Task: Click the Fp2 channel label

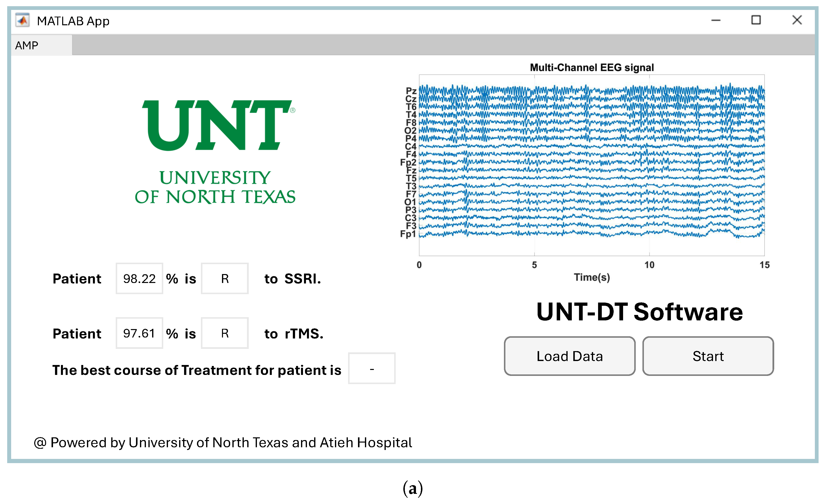Action: (x=408, y=162)
